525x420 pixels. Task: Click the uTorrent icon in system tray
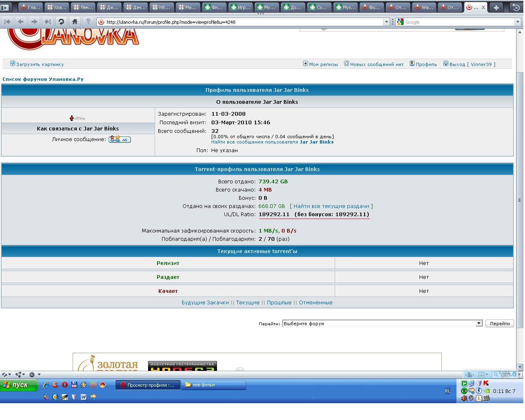464,383
